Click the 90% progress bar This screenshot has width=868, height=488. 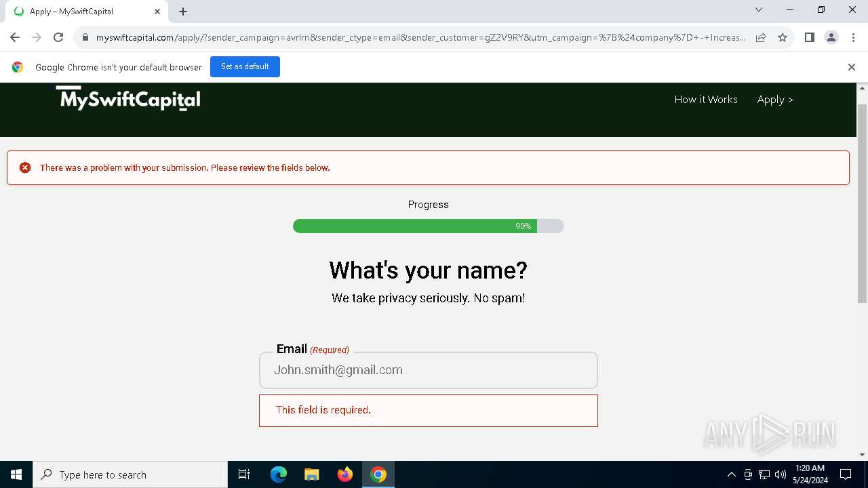[x=429, y=226]
